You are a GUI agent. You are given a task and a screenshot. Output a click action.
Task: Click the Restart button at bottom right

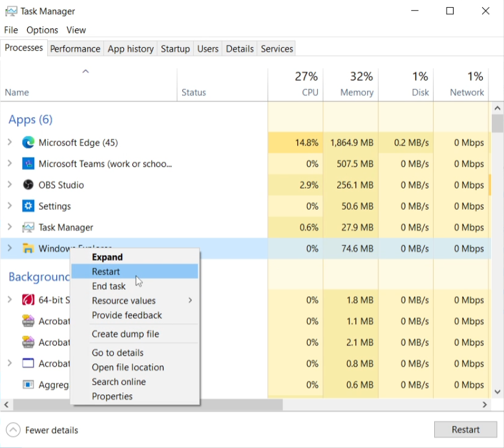tap(465, 429)
